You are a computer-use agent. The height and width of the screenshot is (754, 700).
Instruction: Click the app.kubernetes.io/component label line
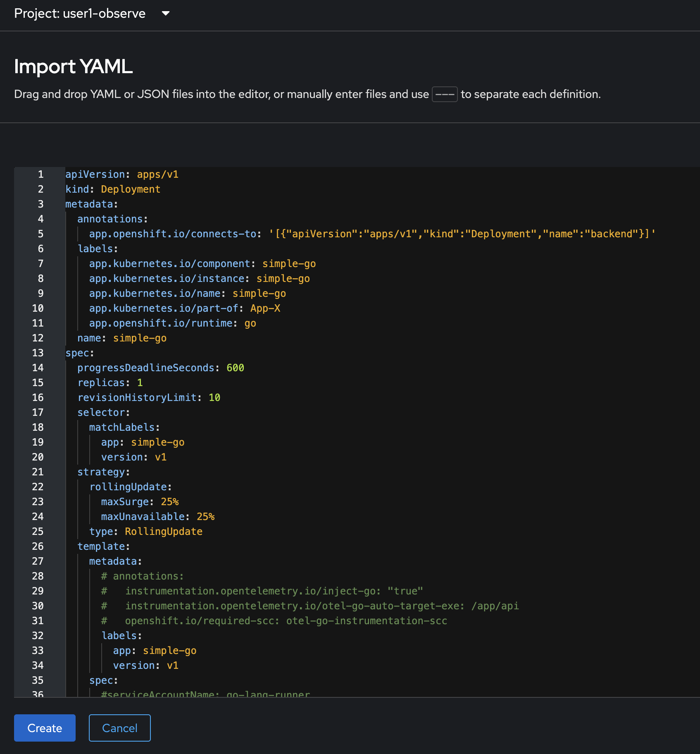pos(202,264)
